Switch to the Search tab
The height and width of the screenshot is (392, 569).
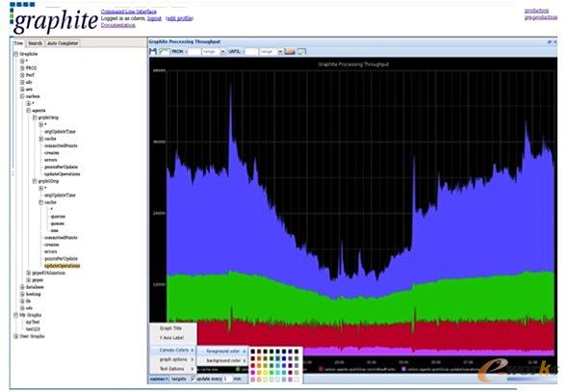pyautogui.click(x=36, y=43)
